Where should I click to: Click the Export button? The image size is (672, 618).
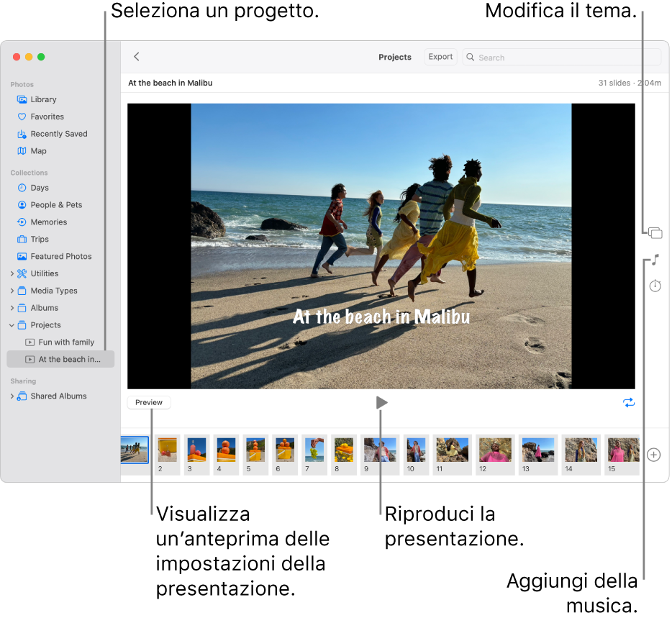coord(440,57)
